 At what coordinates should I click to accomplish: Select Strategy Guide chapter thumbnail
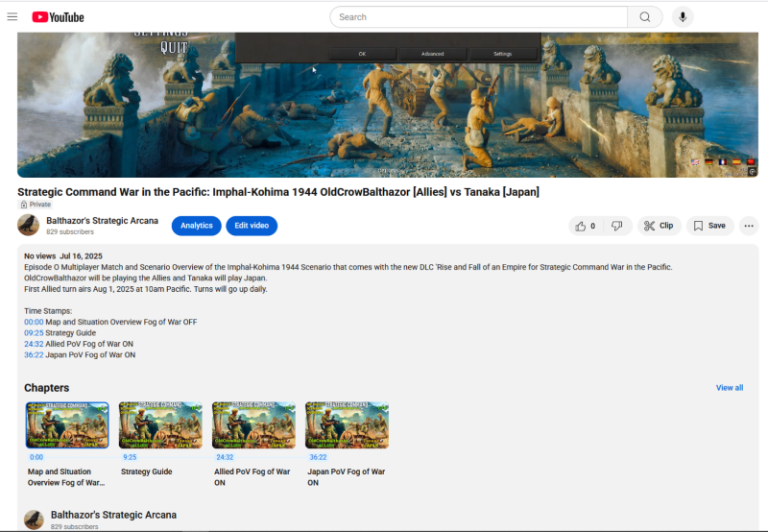point(160,425)
